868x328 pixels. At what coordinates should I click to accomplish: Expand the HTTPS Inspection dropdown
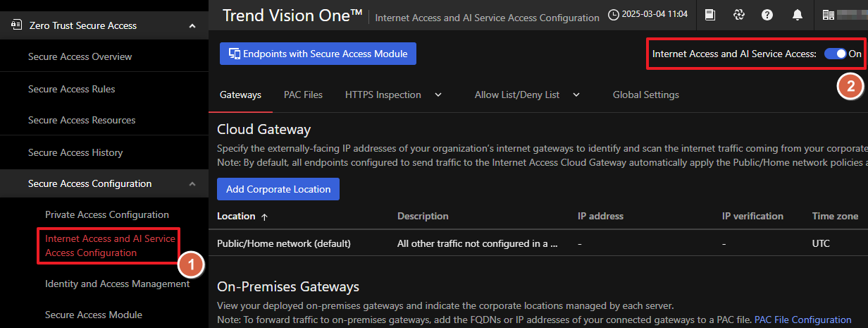[x=438, y=95]
